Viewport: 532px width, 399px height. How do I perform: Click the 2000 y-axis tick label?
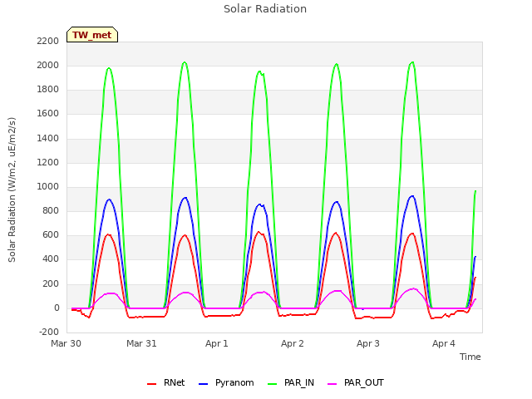pos(48,65)
